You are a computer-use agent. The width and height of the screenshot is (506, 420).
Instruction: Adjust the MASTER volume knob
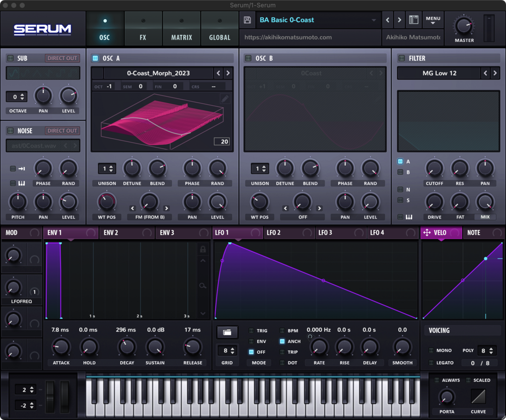click(464, 26)
